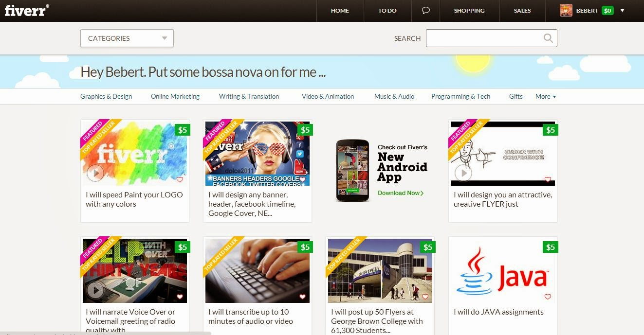This screenshot has width=644, height=335.
Task: Open Shopping in top navigation
Action: [x=469, y=10]
